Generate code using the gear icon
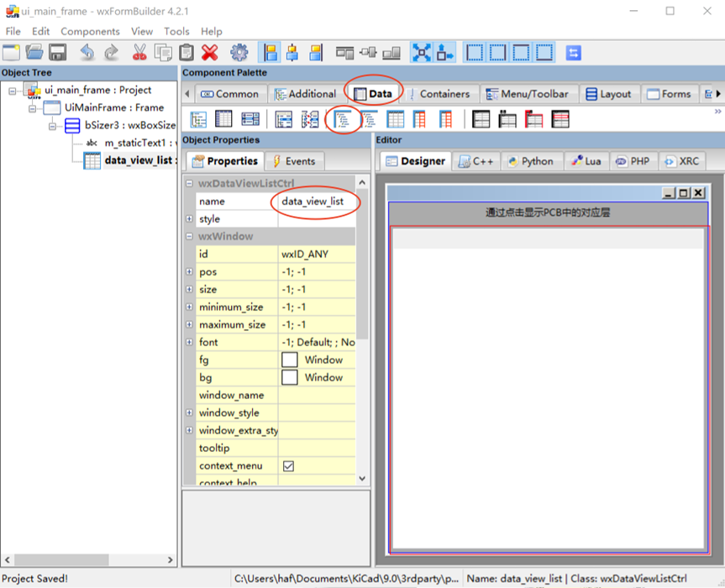This screenshot has width=725, height=588. click(x=239, y=53)
